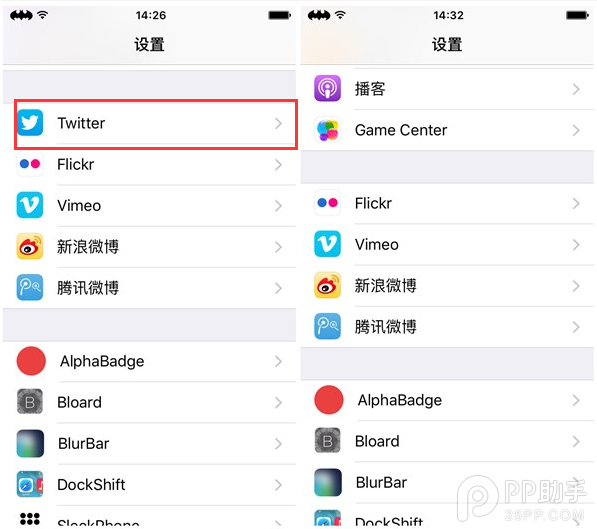Open Flickr settings in left list
Viewport: 597px width, 529px height.
coord(149,164)
